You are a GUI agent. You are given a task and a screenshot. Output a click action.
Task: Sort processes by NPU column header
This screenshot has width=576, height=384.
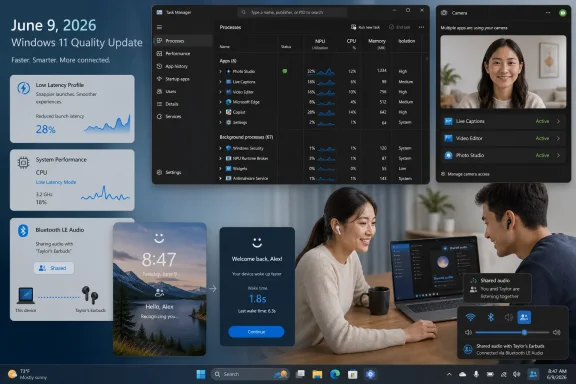320,44
